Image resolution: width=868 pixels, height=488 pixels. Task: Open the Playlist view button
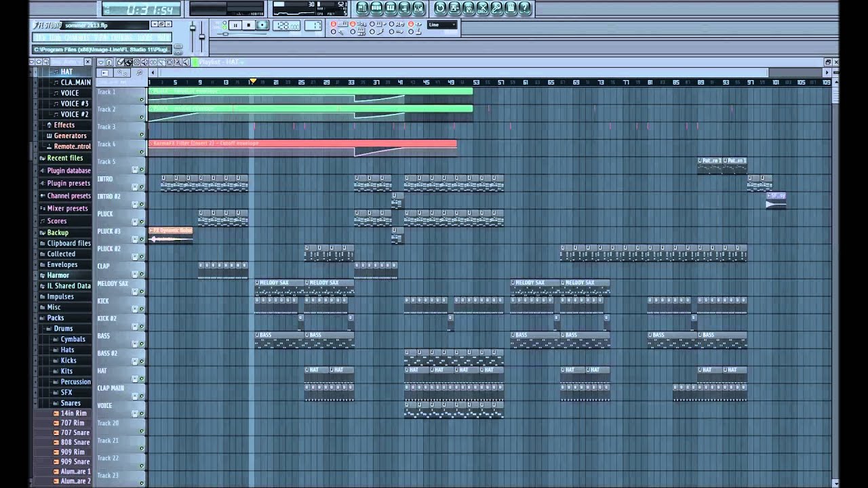point(362,8)
